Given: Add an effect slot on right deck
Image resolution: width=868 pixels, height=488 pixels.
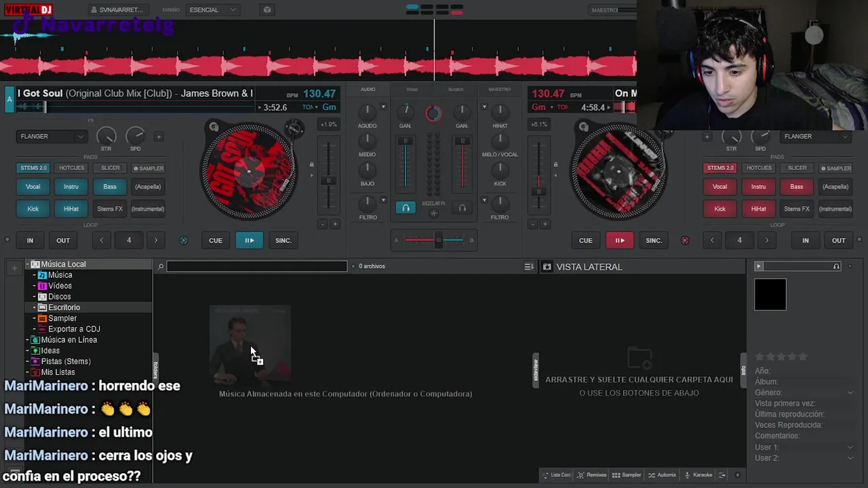Looking at the screenshot, I should click(x=707, y=137).
